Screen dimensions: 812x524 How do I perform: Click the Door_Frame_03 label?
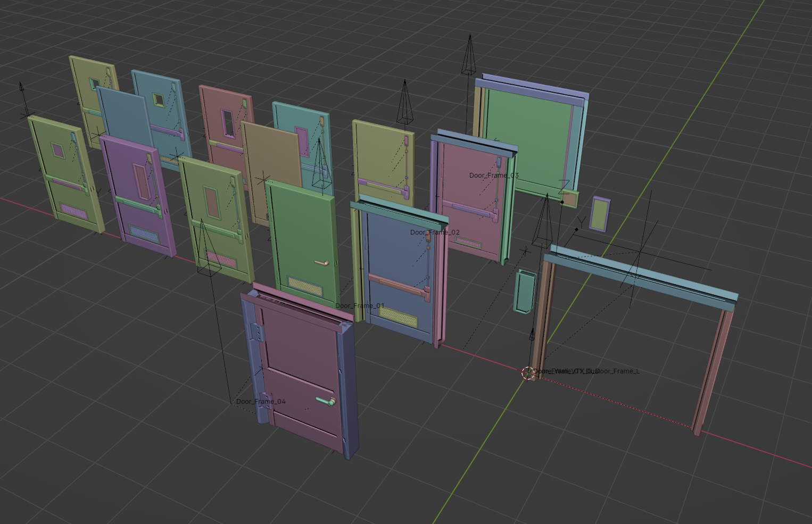(x=494, y=176)
